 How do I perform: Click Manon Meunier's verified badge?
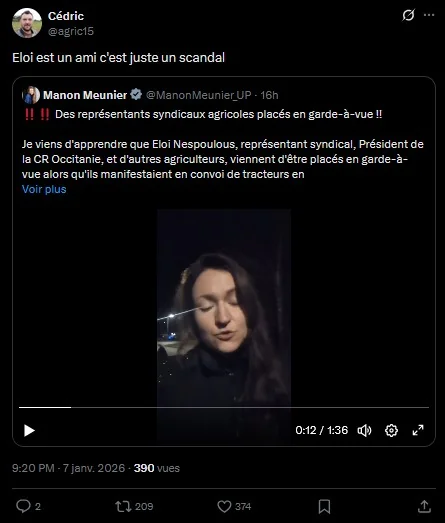point(136,95)
